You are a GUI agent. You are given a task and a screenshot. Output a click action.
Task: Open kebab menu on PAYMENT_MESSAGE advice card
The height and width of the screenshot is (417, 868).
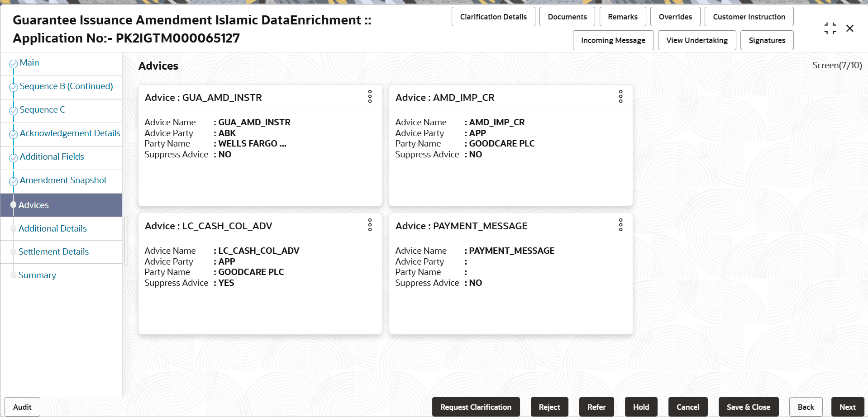pyautogui.click(x=620, y=225)
